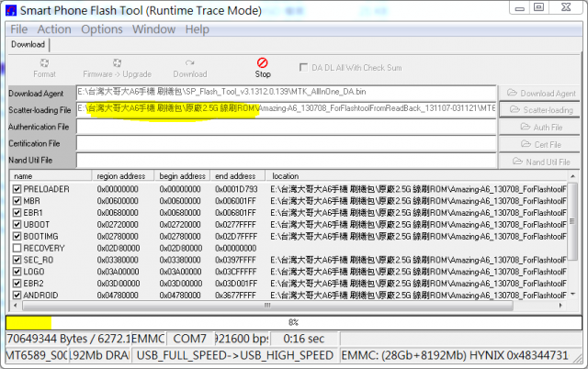This screenshot has height=369, width=588.
Task: Open the File menu
Action: click(18, 29)
